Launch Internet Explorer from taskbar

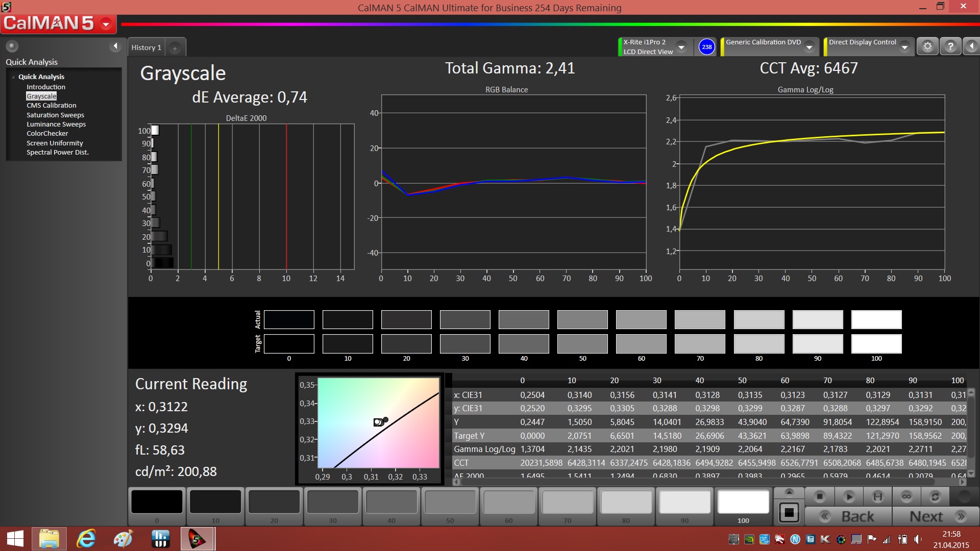[x=86, y=539]
